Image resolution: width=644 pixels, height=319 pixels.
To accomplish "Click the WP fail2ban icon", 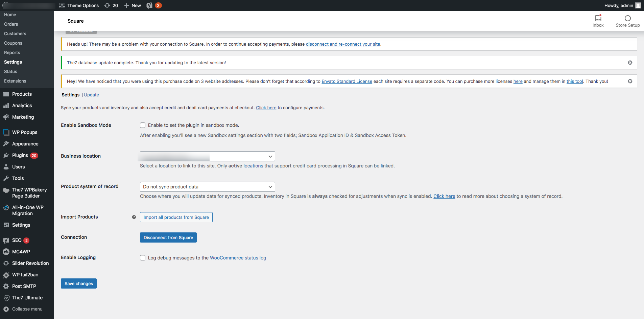I will pyautogui.click(x=6, y=275).
